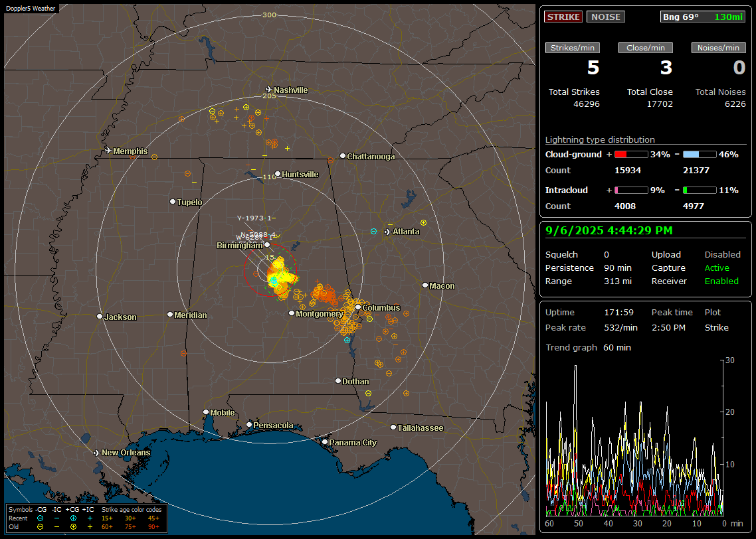Click the Old -CG yellow legend symbol

40,527
